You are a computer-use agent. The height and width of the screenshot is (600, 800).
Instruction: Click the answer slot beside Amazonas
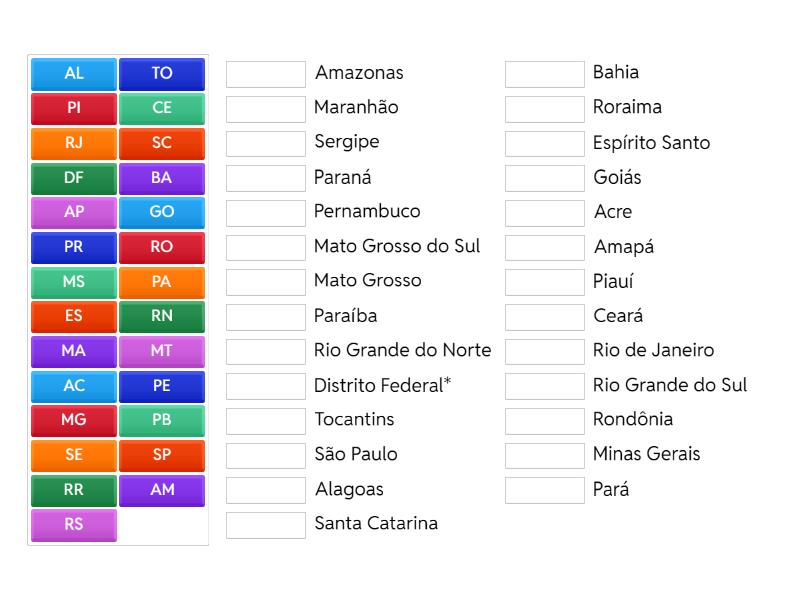point(265,72)
